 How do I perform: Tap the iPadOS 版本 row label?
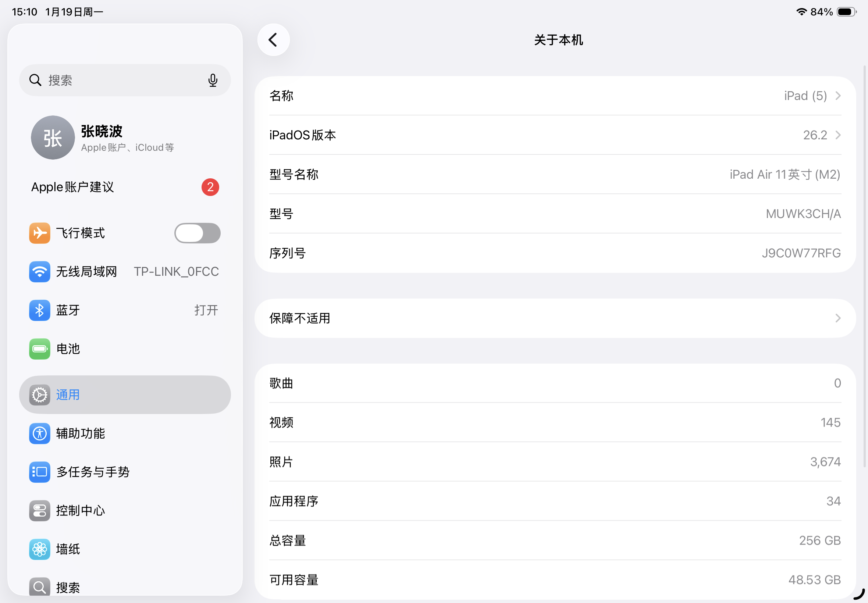pos(303,135)
